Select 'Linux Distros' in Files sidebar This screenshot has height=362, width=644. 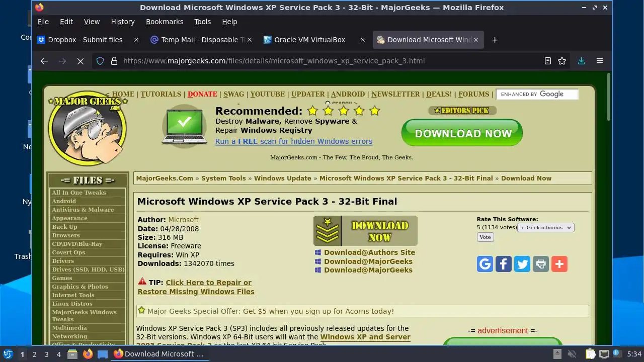pos(72,304)
